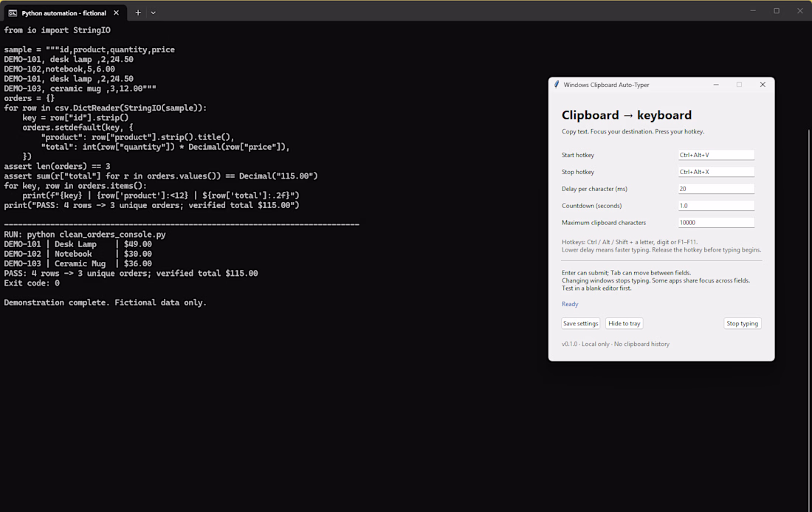The width and height of the screenshot is (812, 512).
Task: Click the Stop hotkey field
Action: [x=716, y=172]
